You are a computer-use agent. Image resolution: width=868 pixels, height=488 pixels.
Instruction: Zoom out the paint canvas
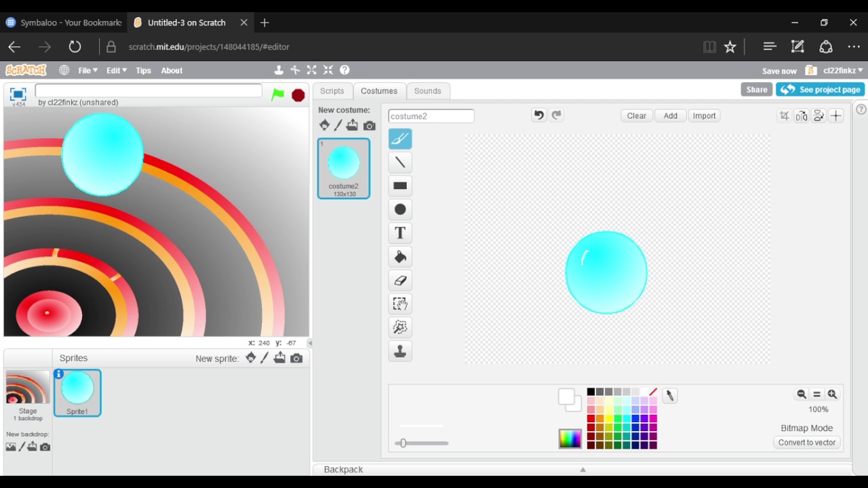(x=802, y=394)
